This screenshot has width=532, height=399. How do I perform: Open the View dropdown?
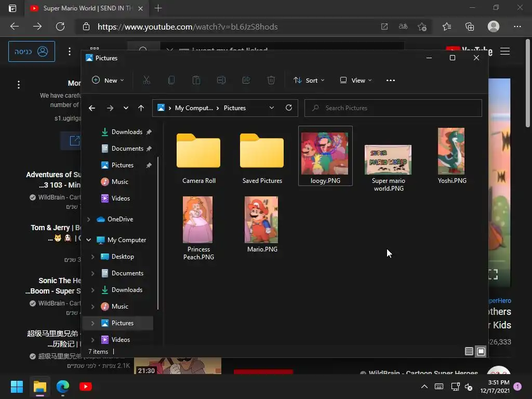[x=355, y=81]
